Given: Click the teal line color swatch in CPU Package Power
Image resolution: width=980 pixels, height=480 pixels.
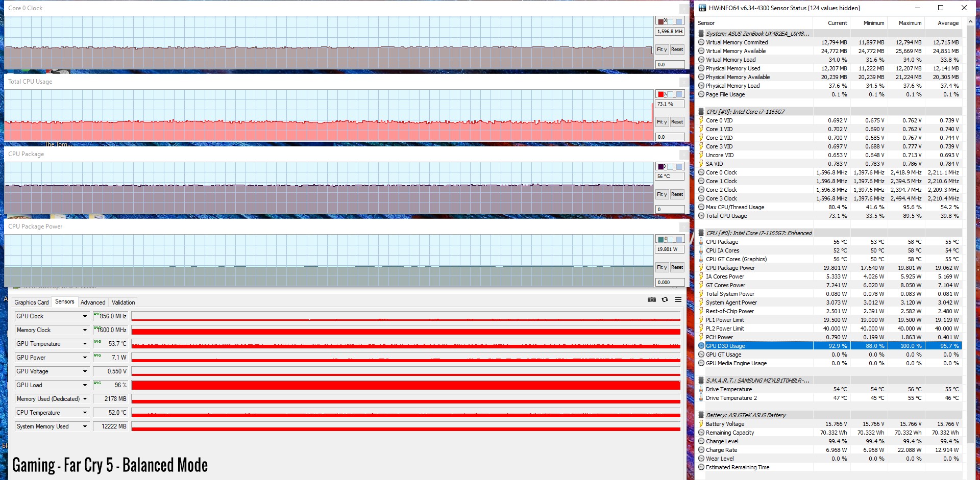Looking at the screenshot, I should [x=661, y=240].
